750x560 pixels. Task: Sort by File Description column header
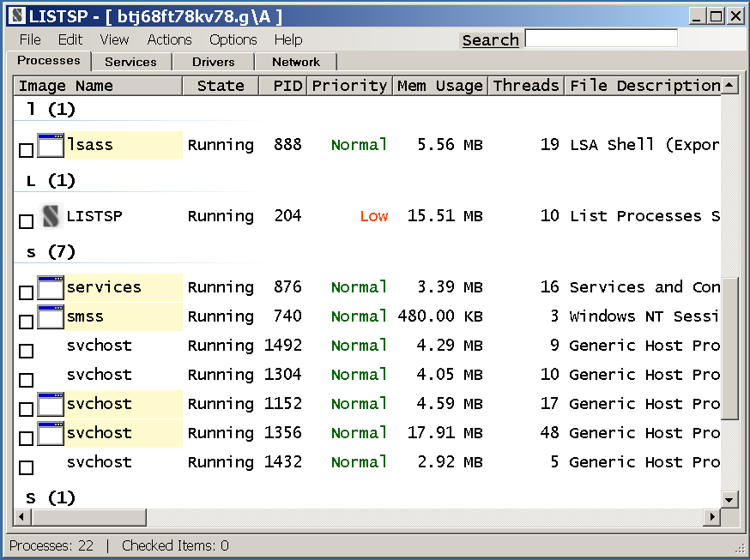pos(643,86)
